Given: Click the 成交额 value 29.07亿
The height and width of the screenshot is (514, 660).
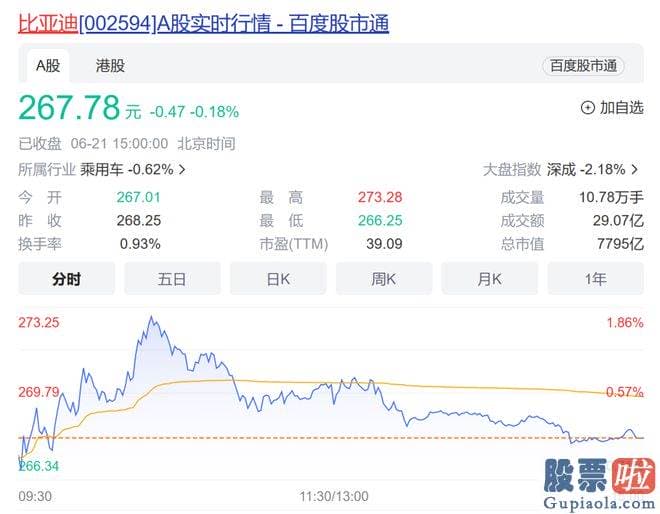Looking at the screenshot, I should tap(618, 221).
